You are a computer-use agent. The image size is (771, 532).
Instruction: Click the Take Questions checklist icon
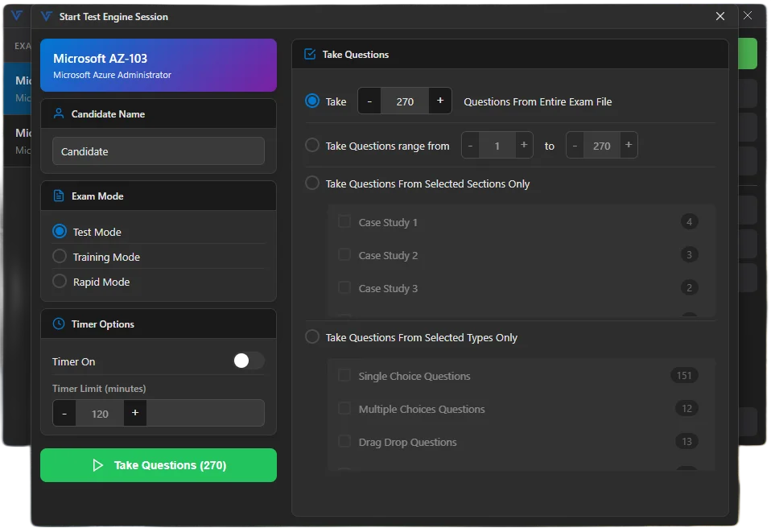pos(308,54)
